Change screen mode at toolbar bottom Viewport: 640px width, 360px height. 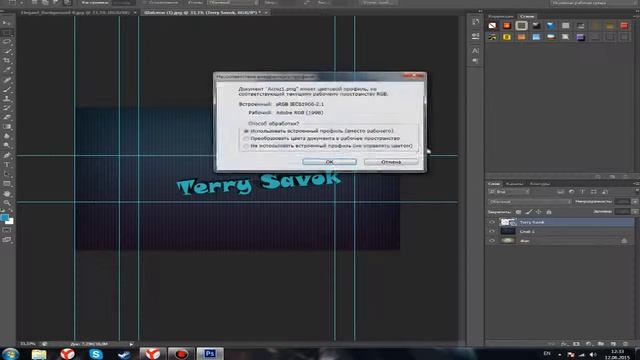7,240
